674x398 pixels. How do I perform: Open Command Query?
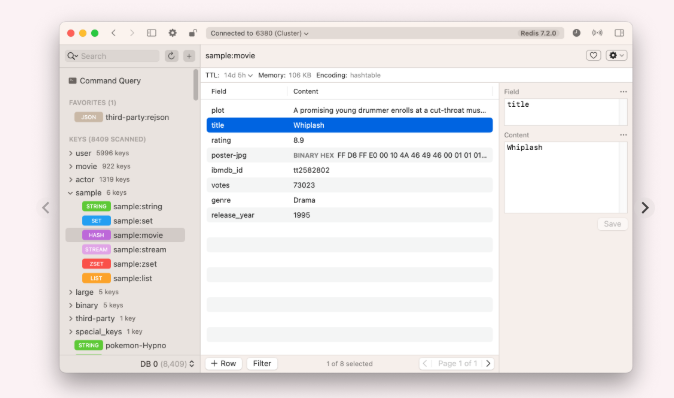[x=105, y=81]
